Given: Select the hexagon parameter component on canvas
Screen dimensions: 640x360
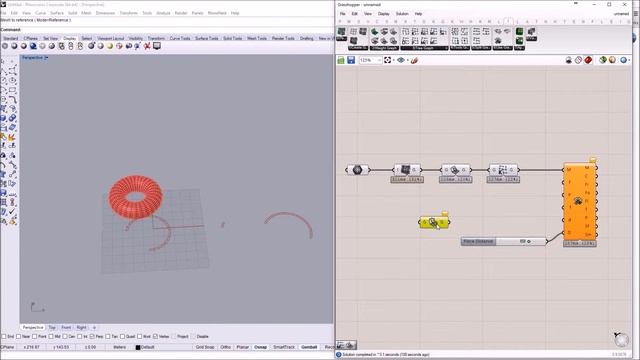Looking at the screenshot, I should click(x=358, y=170).
